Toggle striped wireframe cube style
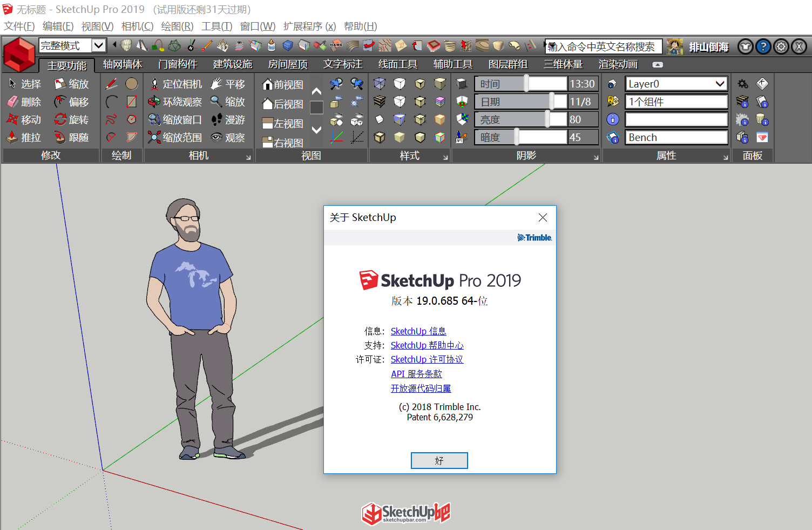This screenshot has height=530, width=812. 380,102
